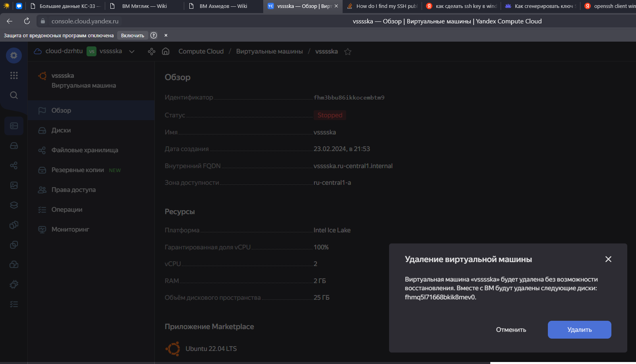The image size is (636, 364).
Task: Click the Stopped status badge
Action: (330, 115)
